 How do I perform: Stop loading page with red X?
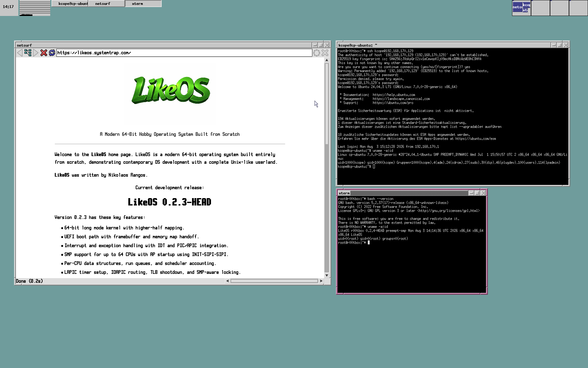(44, 53)
